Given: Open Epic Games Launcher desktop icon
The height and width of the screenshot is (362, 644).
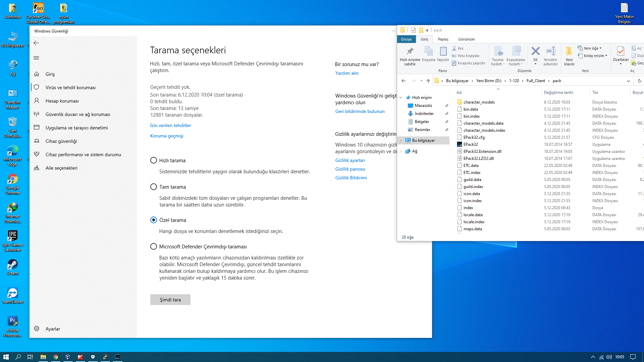Looking at the screenshot, I should click(13, 241).
